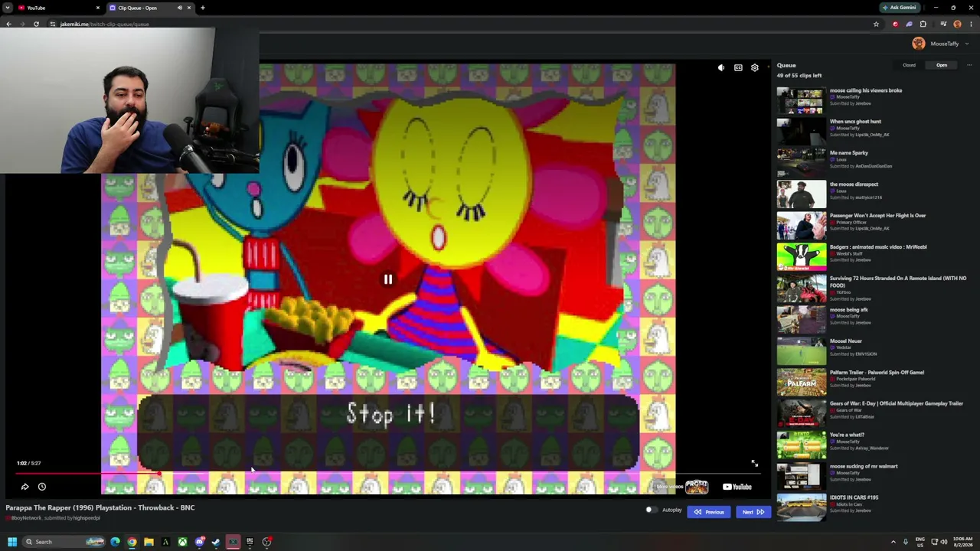The height and width of the screenshot is (551, 980).
Task: Open Microsoft Edge from the taskbar
Action: coord(115,542)
